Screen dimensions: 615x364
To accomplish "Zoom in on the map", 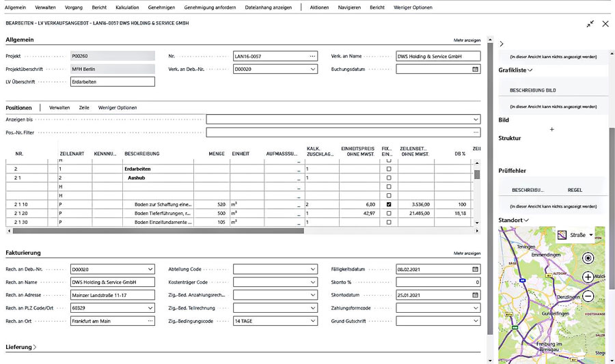I will (588, 277).
